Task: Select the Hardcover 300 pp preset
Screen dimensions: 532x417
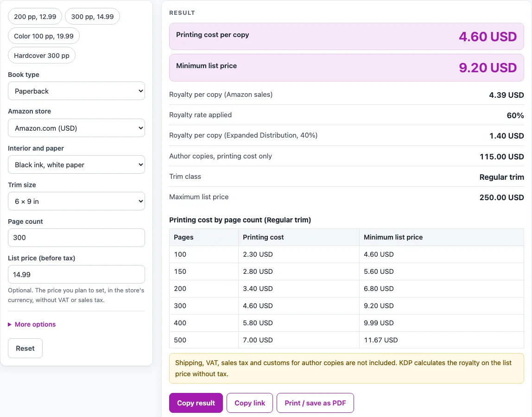Action: (42, 55)
